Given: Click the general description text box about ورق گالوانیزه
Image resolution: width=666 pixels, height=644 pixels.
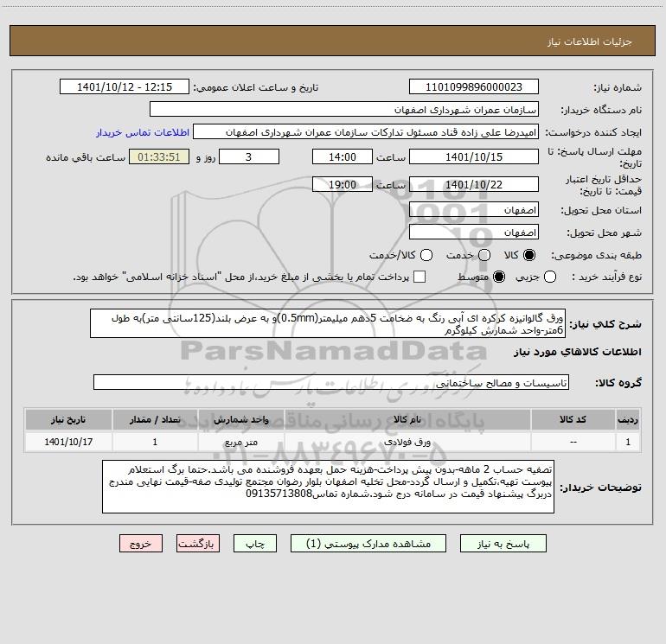Looking at the screenshot, I should [x=328, y=323].
